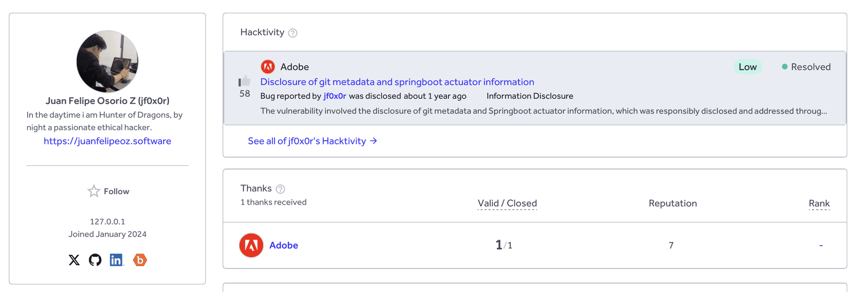The height and width of the screenshot is (292, 868).
Task: Click the Low severity badge
Action: [x=748, y=67]
